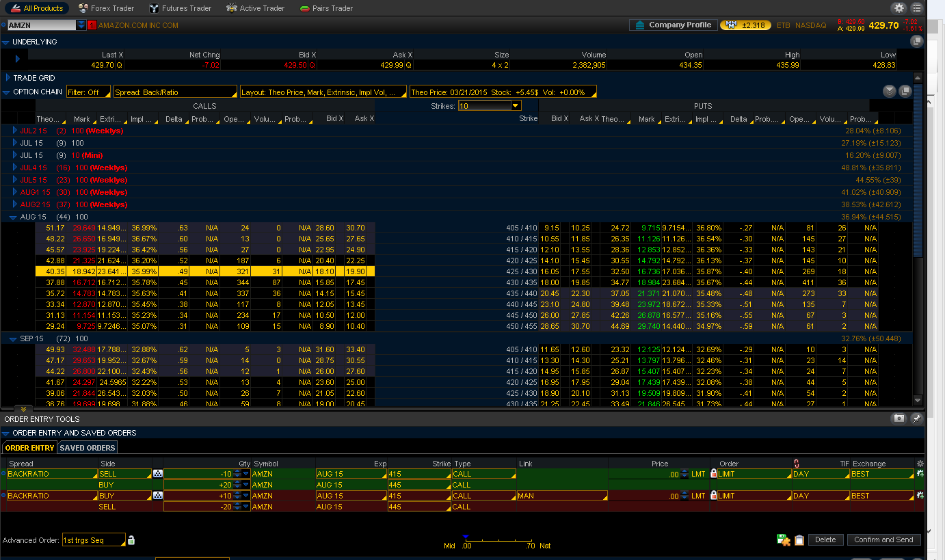The height and width of the screenshot is (560, 945).
Task: Click the Mid/Nat price slider
Action: coord(498,540)
